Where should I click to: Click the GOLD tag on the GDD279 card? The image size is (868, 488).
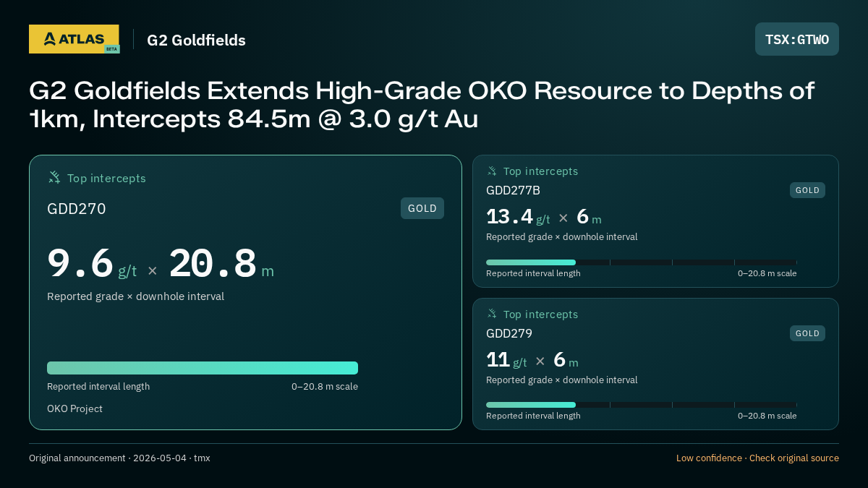(807, 333)
